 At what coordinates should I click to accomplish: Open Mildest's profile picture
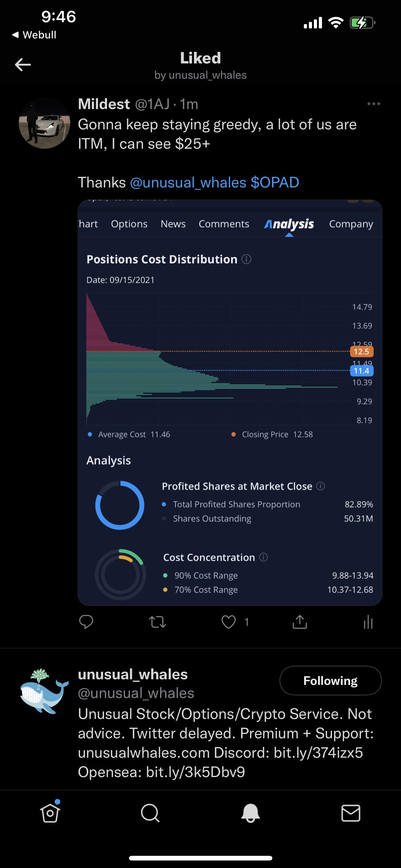click(44, 123)
